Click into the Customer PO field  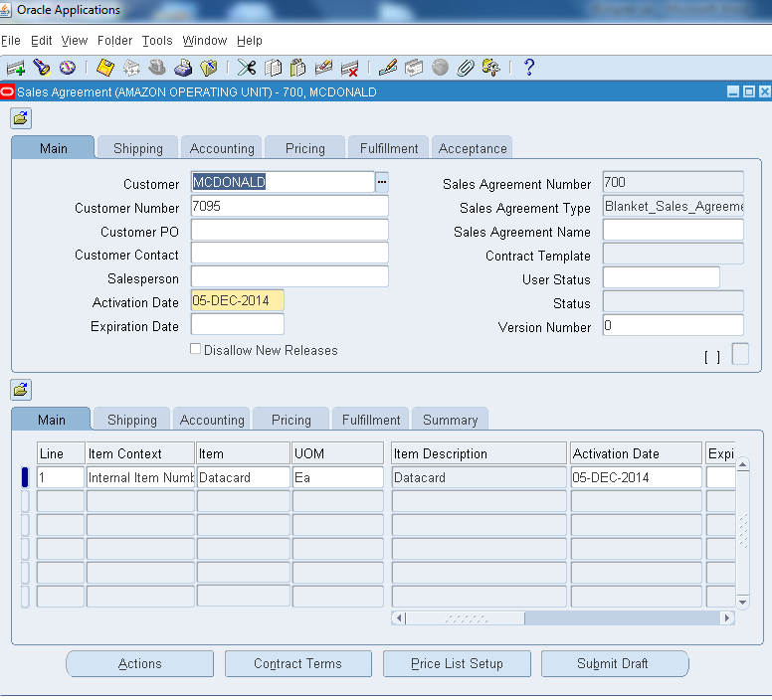point(289,230)
